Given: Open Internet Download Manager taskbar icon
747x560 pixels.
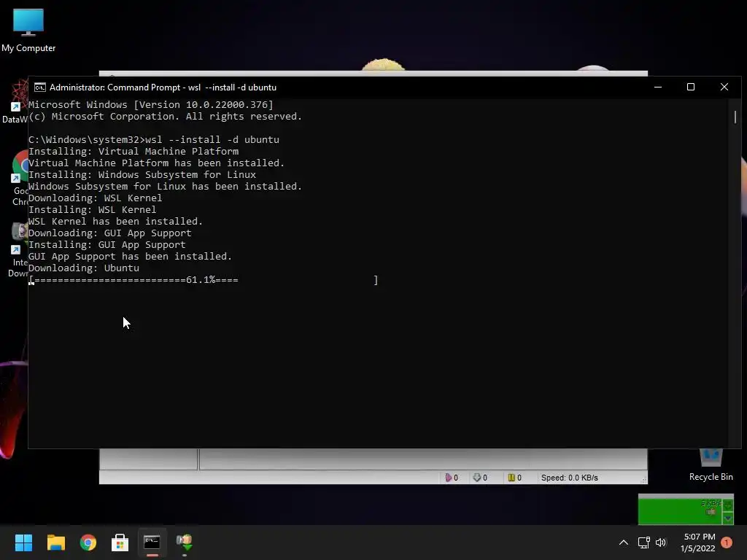Looking at the screenshot, I should tap(185, 542).
